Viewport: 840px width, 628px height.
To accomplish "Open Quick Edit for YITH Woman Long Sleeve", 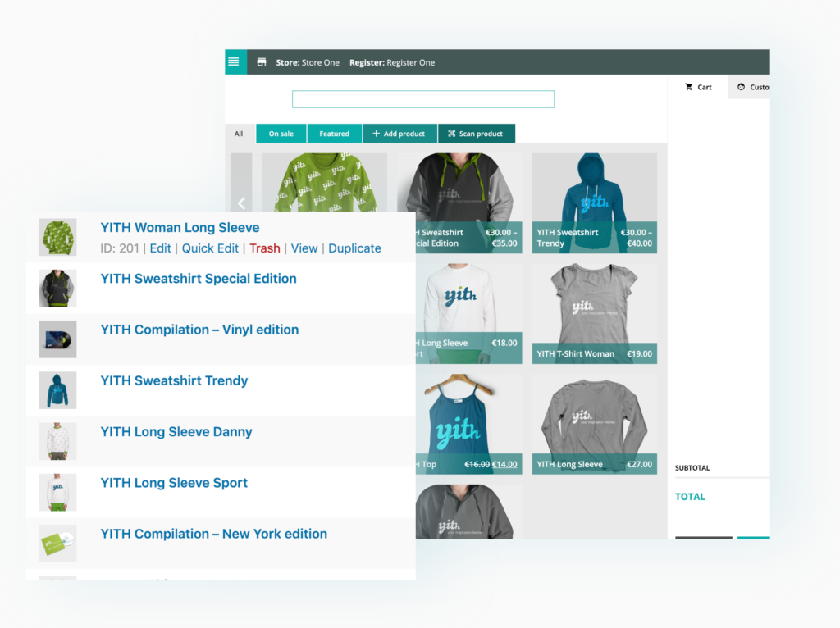I will point(210,248).
